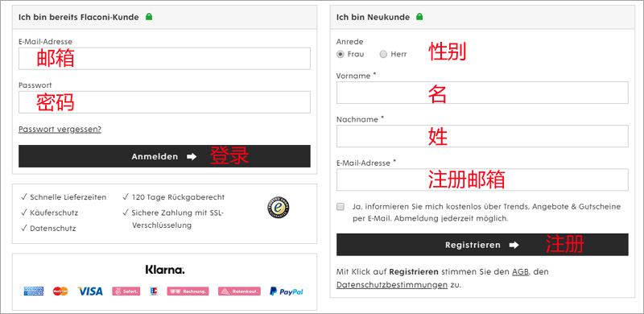Click Ich bin bereits Flaconi-Kunde heading

(78, 17)
